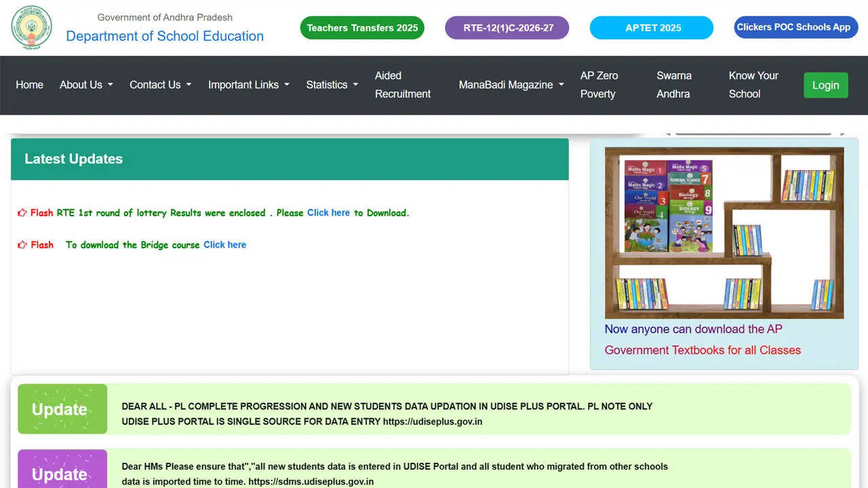Open the AP Zero Poverty page
The image size is (868, 488).
(x=599, y=85)
